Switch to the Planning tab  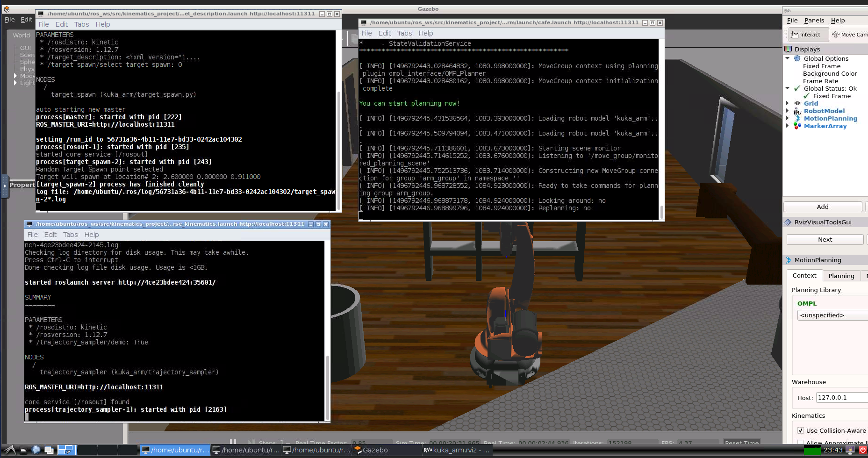click(841, 276)
